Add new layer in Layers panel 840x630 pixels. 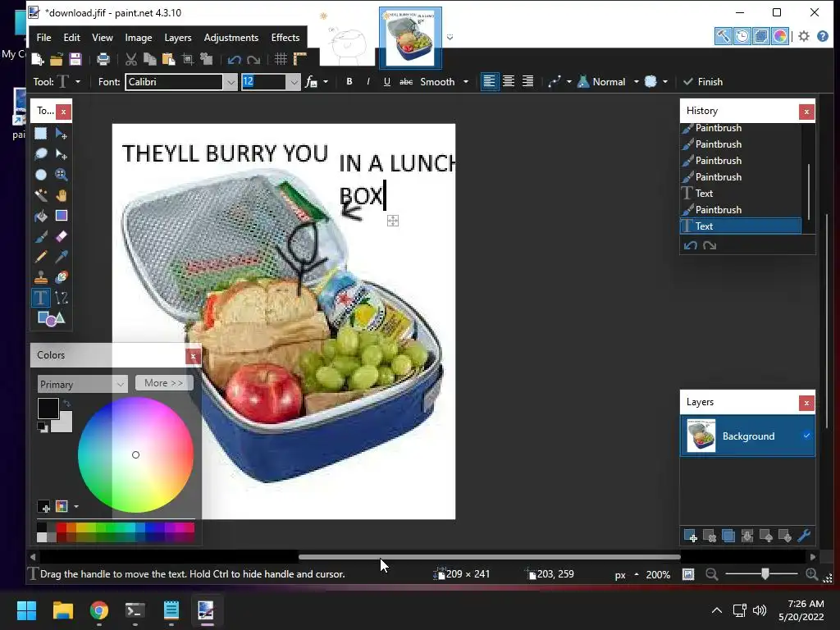pos(691,536)
